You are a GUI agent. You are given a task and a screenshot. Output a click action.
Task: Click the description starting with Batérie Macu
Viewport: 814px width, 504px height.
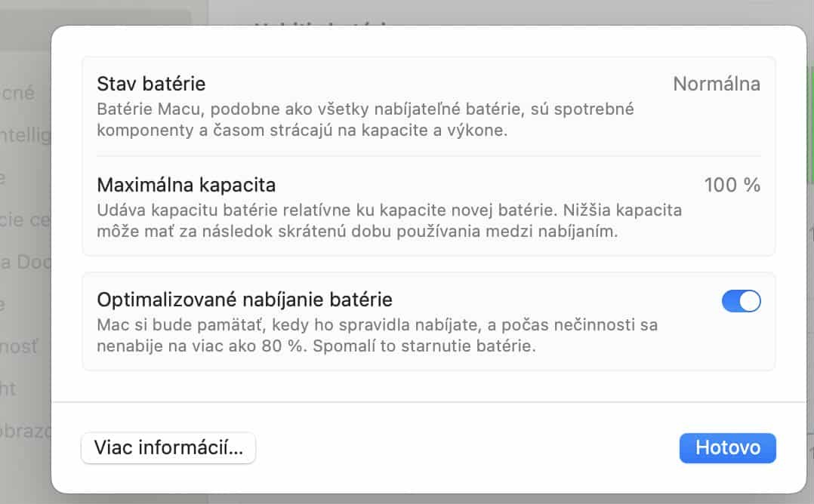click(x=365, y=119)
